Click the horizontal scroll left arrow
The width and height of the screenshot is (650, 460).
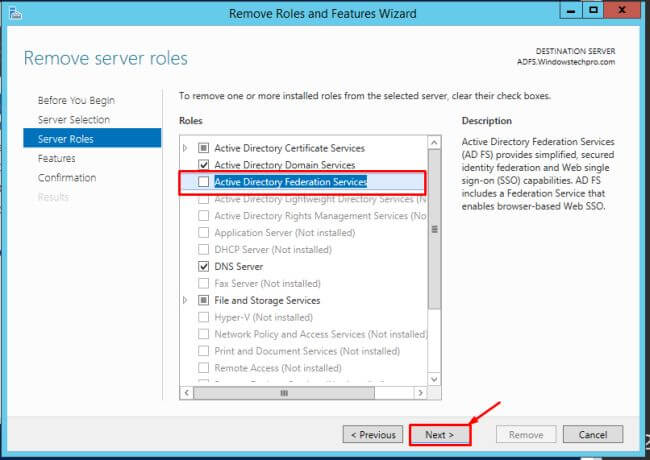point(187,392)
